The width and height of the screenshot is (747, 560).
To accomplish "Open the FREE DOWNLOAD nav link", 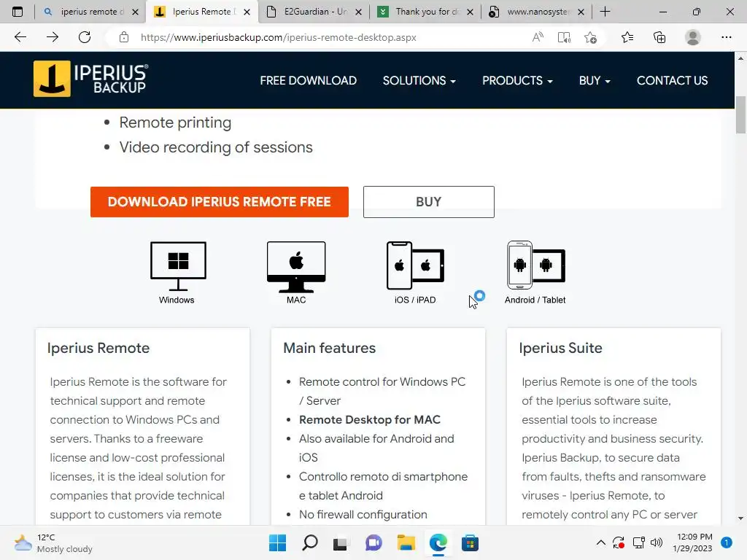I will pyautogui.click(x=309, y=80).
